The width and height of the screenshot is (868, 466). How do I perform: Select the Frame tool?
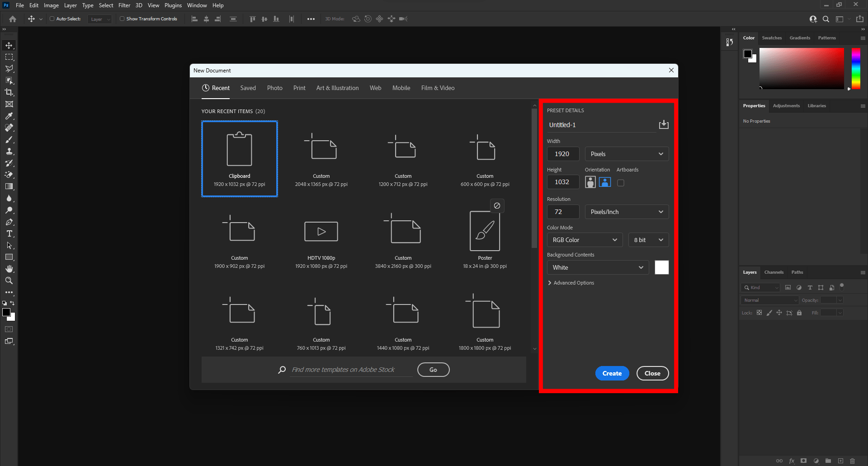click(x=9, y=104)
